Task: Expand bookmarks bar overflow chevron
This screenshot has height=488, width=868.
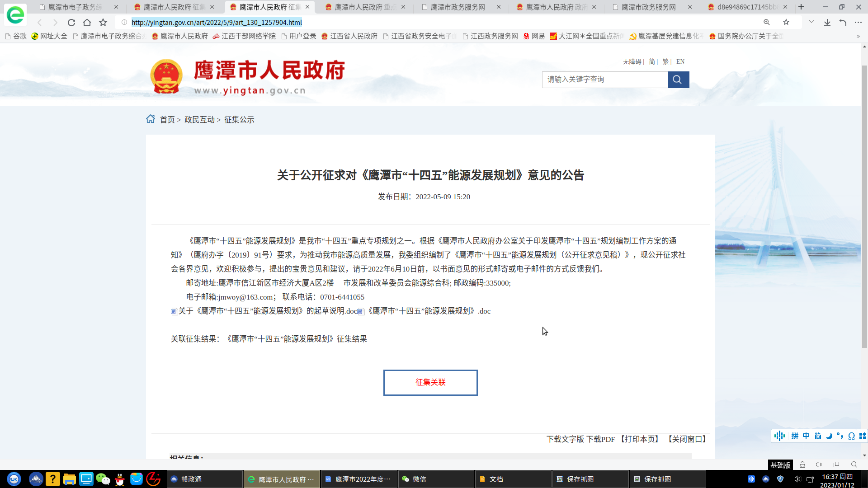Action: 858,36
